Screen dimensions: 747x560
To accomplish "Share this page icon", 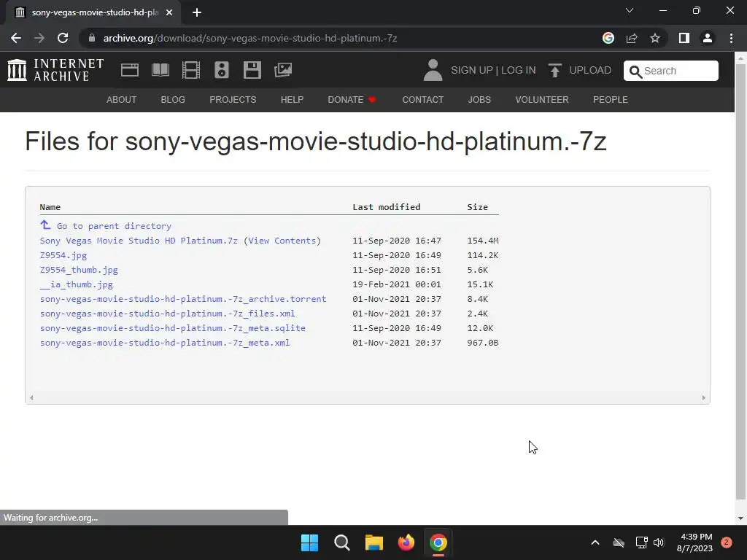I will coord(632,38).
